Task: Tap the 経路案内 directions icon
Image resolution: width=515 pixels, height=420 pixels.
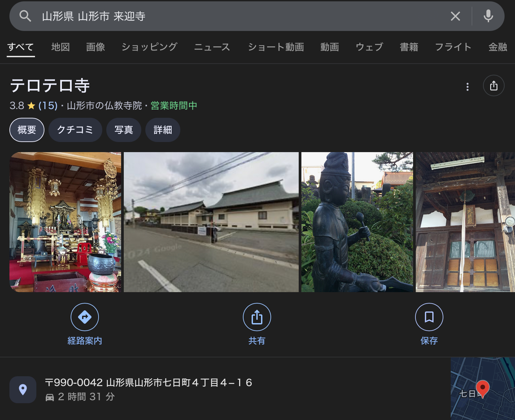Action: click(x=85, y=317)
